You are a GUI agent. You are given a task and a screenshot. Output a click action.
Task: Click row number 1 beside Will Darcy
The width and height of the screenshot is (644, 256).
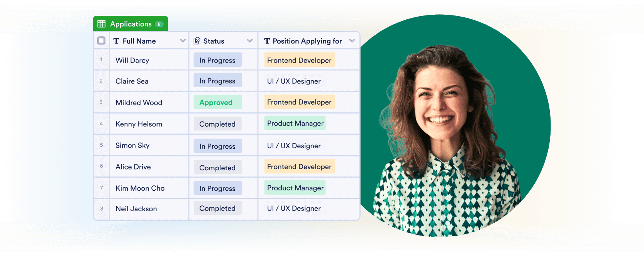pyautogui.click(x=102, y=59)
